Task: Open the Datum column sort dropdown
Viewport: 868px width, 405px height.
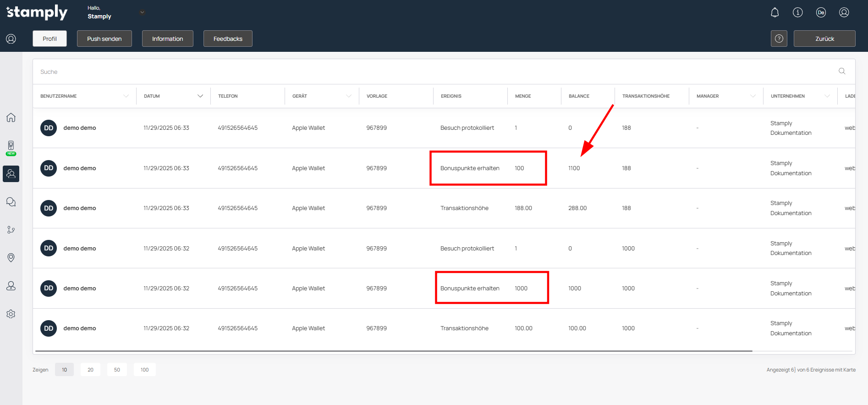Action: coord(200,96)
